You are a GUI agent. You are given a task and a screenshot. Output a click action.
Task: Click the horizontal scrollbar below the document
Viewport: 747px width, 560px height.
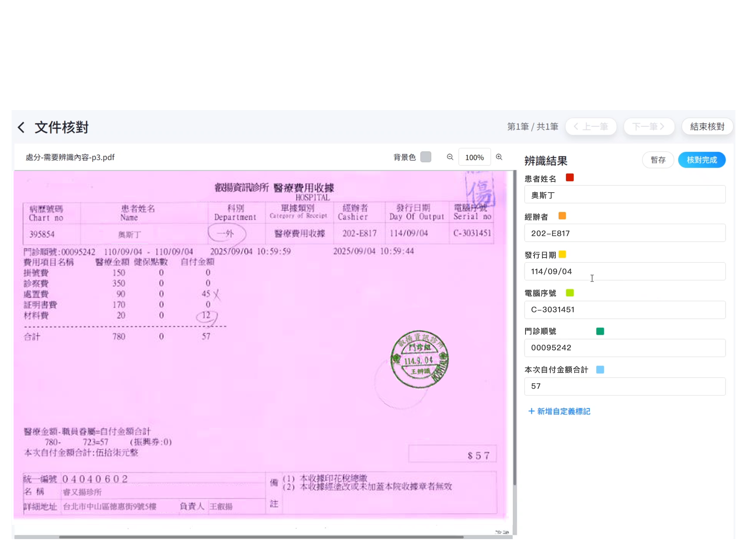[x=261, y=537]
